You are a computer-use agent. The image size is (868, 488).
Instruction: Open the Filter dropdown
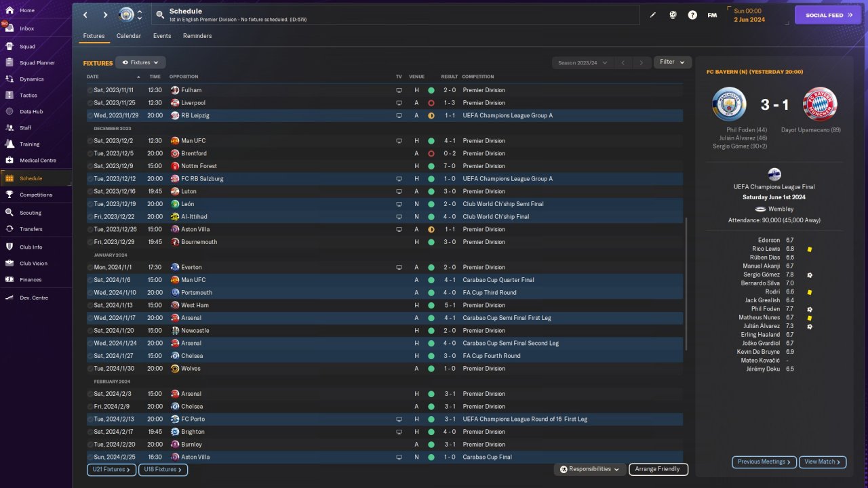point(673,62)
